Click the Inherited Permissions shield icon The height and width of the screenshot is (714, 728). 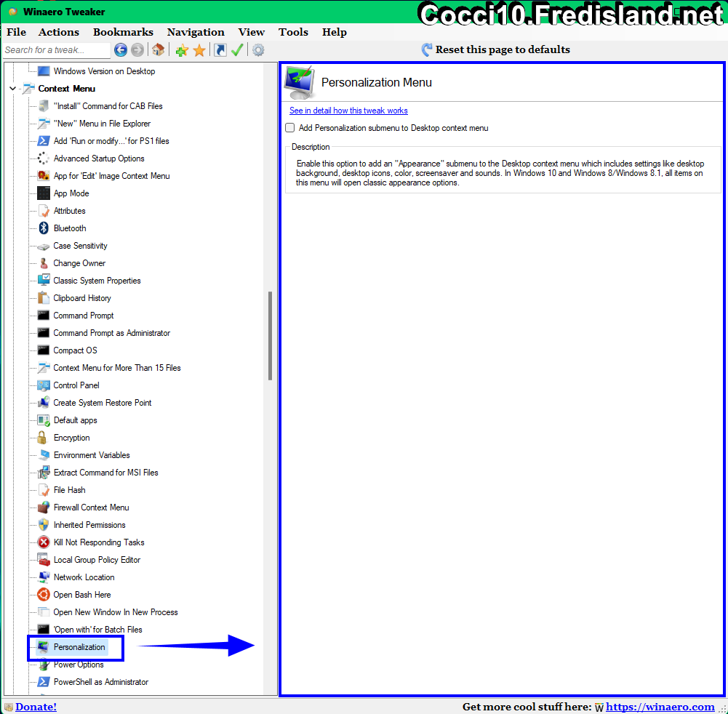44,524
